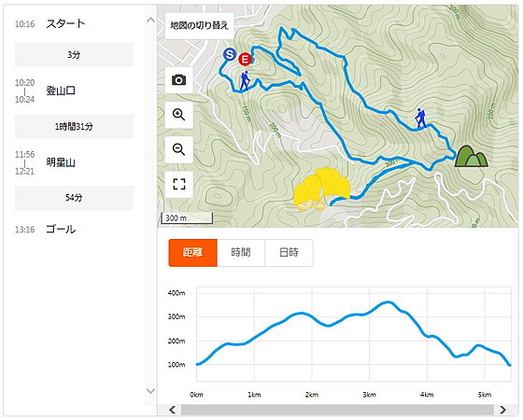Expand timeline with the down chevron

pyautogui.click(x=150, y=391)
